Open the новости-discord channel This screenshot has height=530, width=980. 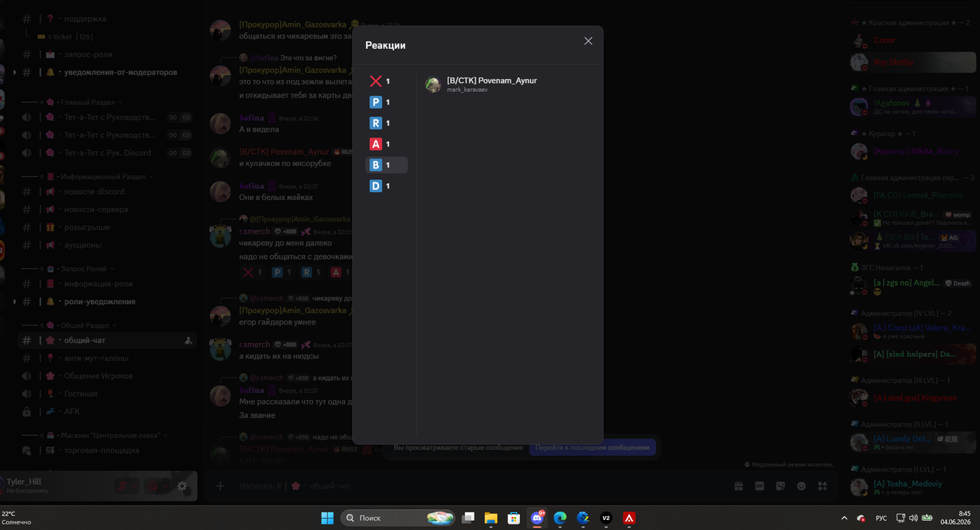tap(107, 191)
